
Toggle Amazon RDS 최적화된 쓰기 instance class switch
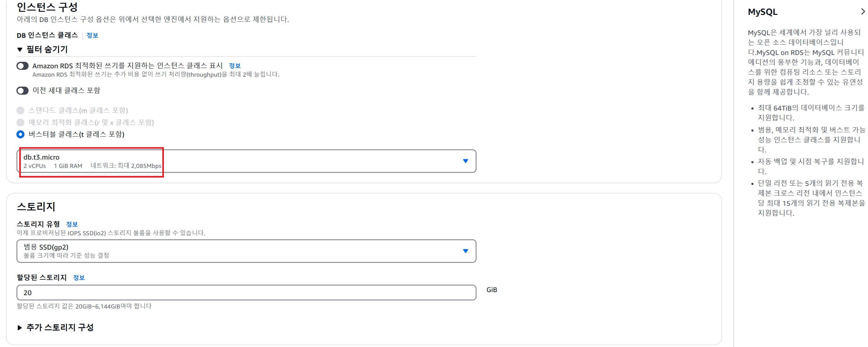[x=23, y=66]
